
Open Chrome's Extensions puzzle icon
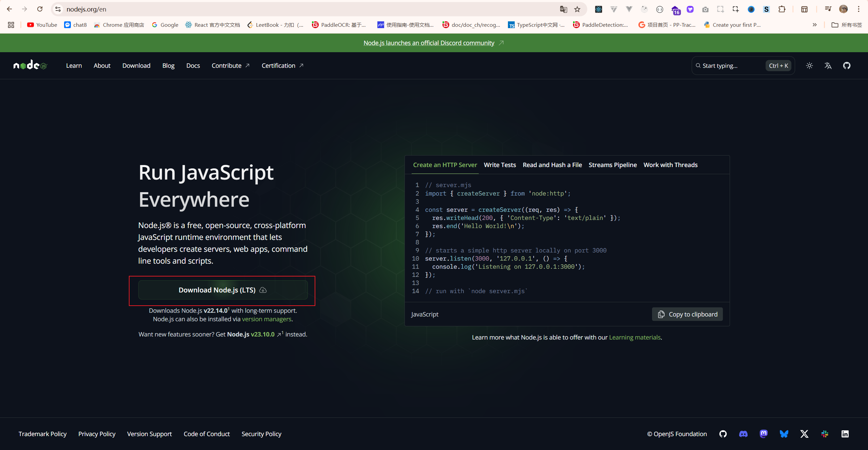782,9
